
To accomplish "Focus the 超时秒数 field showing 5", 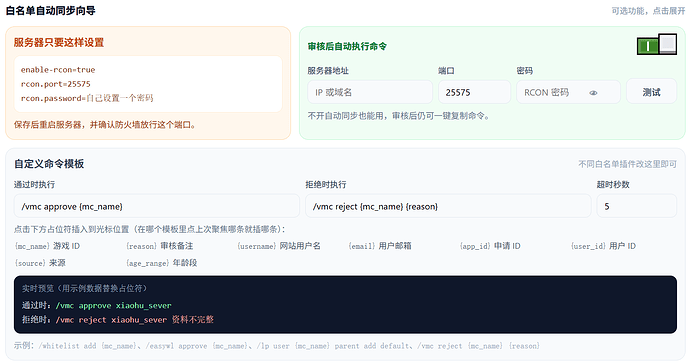I will coord(636,206).
